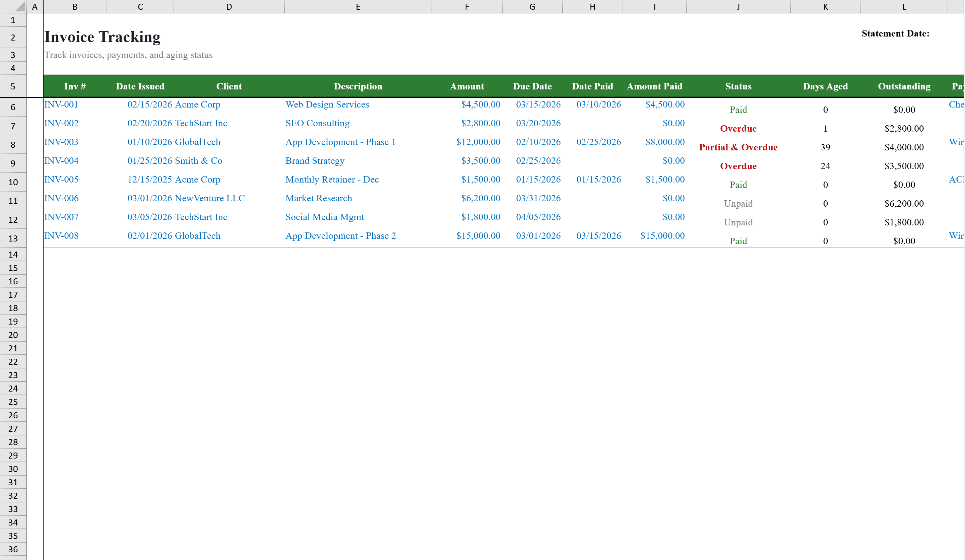Select row 10 header
The width and height of the screenshot is (965, 560).
(x=13, y=182)
